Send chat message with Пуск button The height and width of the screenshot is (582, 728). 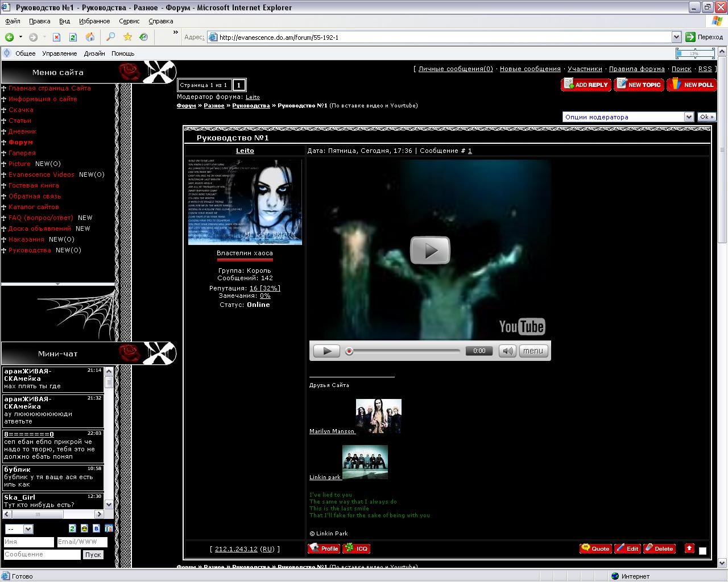pyautogui.click(x=93, y=555)
